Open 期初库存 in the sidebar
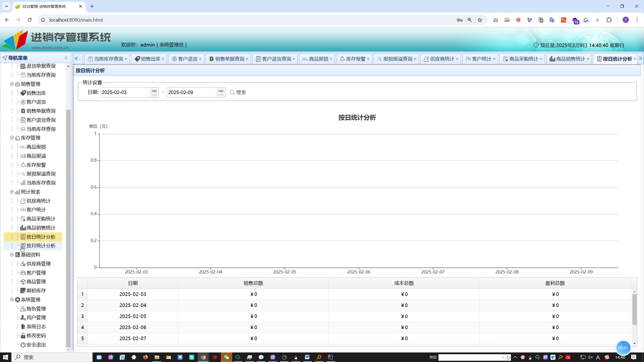644x362 pixels. 36,291
